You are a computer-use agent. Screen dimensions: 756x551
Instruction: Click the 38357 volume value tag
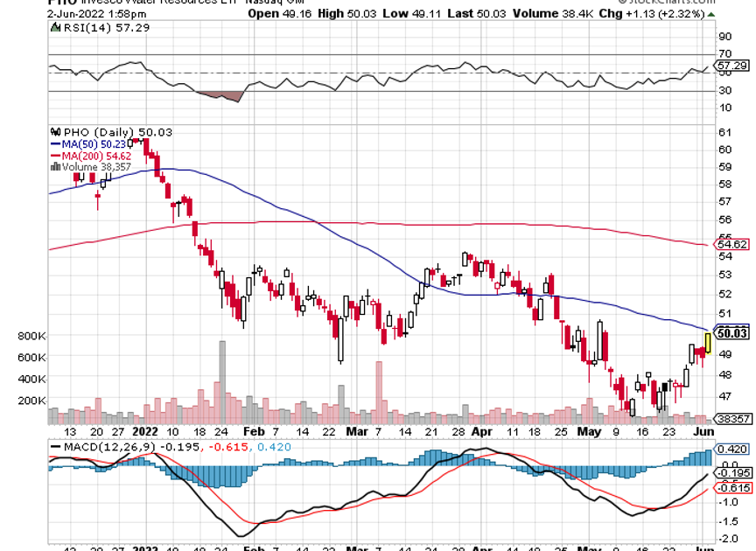(x=731, y=419)
